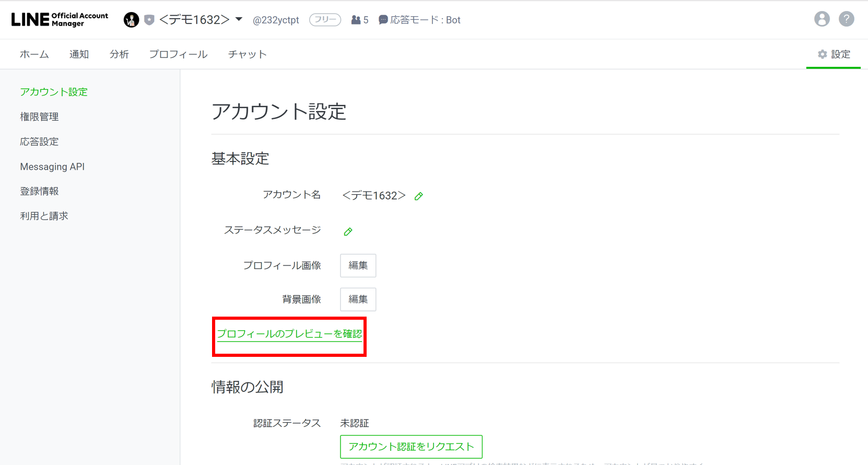Click the アカウント認証をリクエスト button

click(411, 447)
